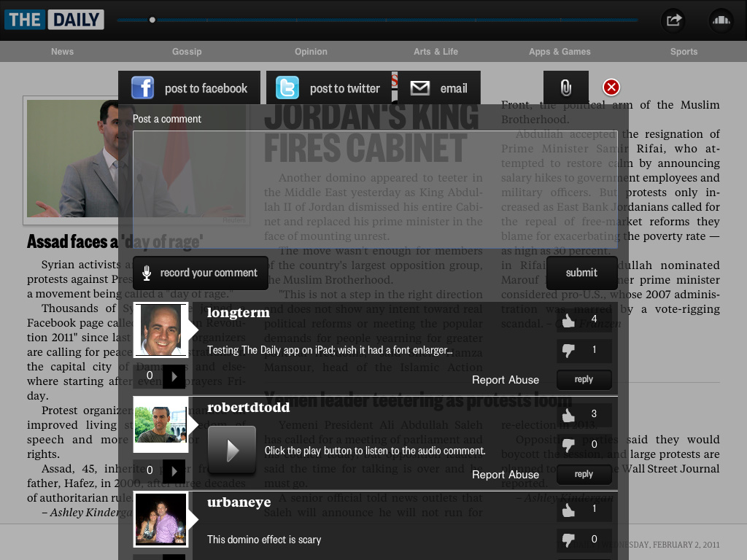
Task: Click longterm's comment about font enlarger
Action: coord(330,350)
